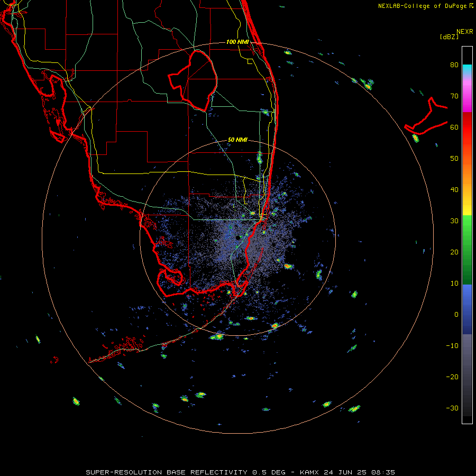This screenshot has height=476, width=476.
Task: Click the 40 dBZ scale value
Action: (x=454, y=190)
